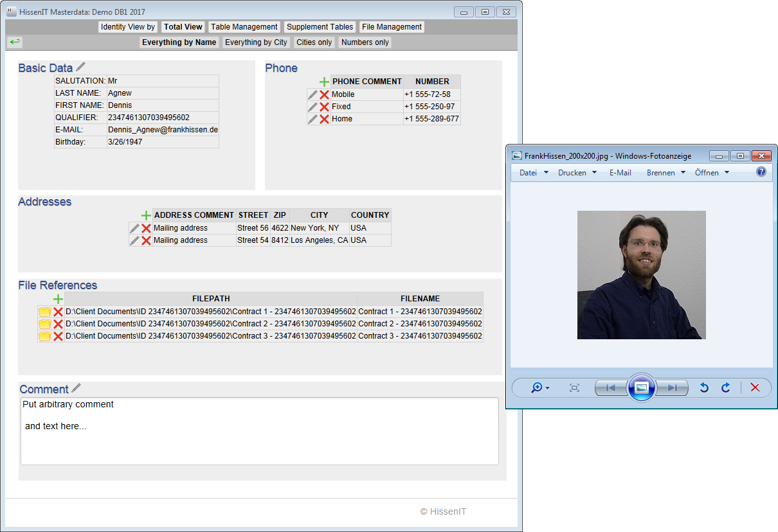
Task: Click the CITY column header in Addresses
Action: (x=320, y=215)
